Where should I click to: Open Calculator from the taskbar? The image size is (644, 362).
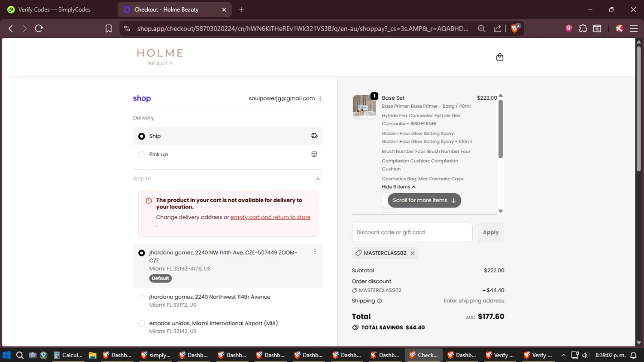tap(68, 355)
